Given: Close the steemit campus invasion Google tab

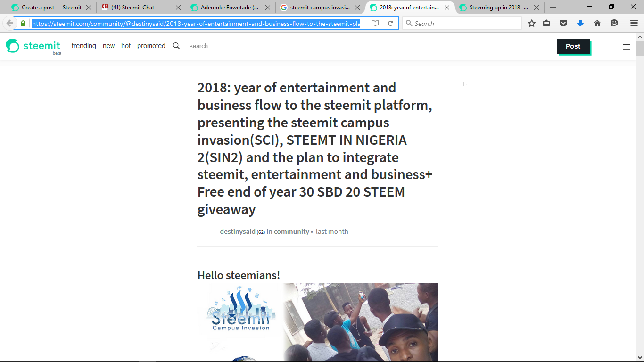Looking at the screenshot, I should tap(357, 8).
